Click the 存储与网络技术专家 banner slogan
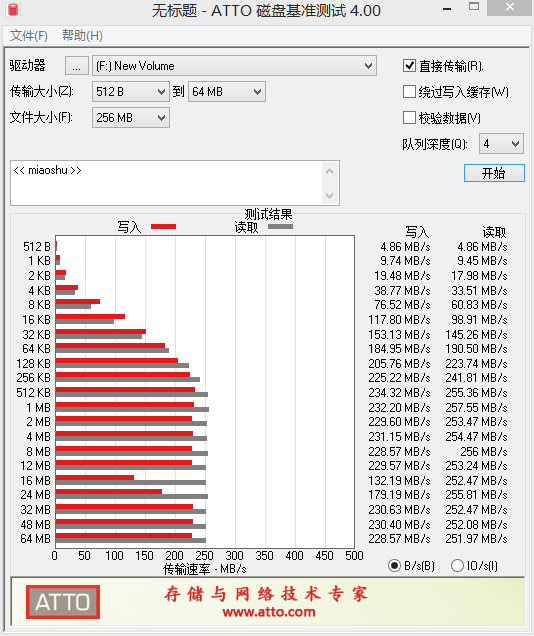This screenshot has width=534, height=636. pyautogui.click(x=266, y=594)
